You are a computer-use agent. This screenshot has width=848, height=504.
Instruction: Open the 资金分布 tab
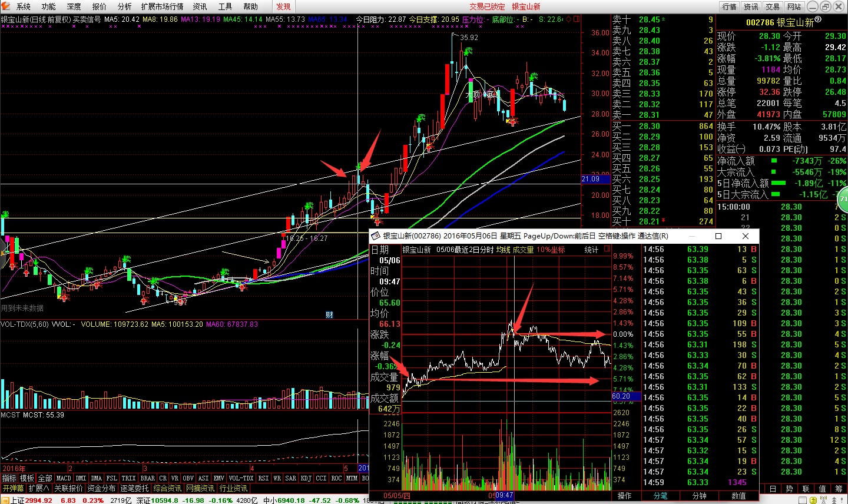click(102, 489)
